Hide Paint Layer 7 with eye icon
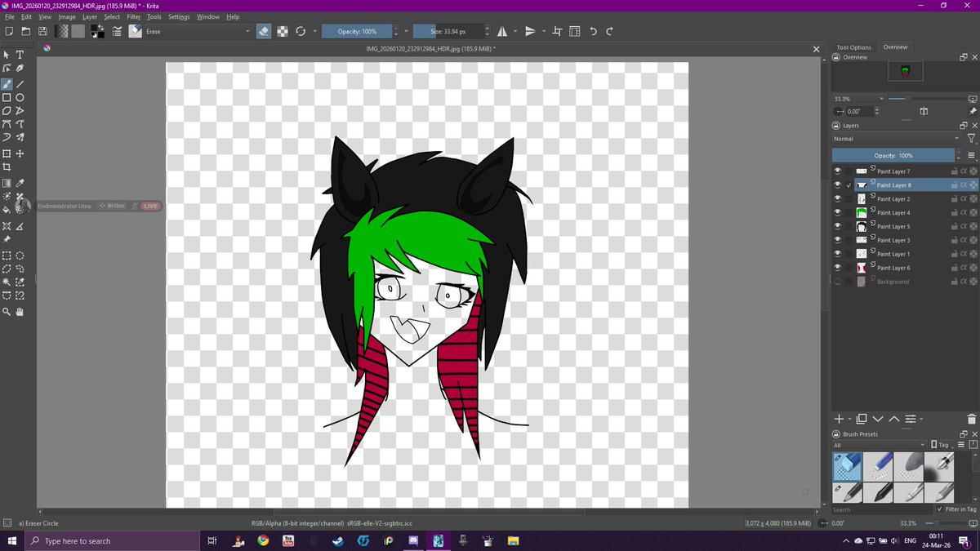980x551 pixels. [837, 171]
